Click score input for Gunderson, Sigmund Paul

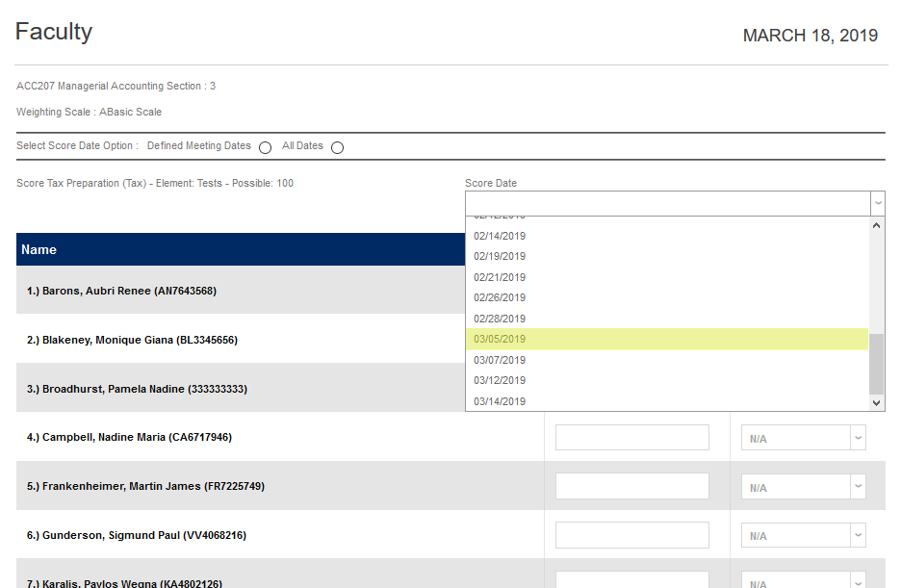pyautogui.click(x=632, y=535)
